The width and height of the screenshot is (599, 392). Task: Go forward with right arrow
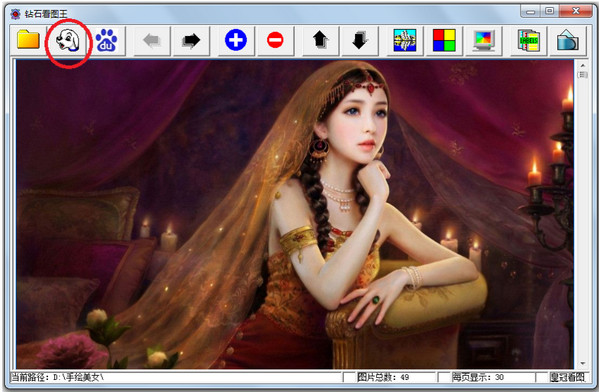click(191, 40)
